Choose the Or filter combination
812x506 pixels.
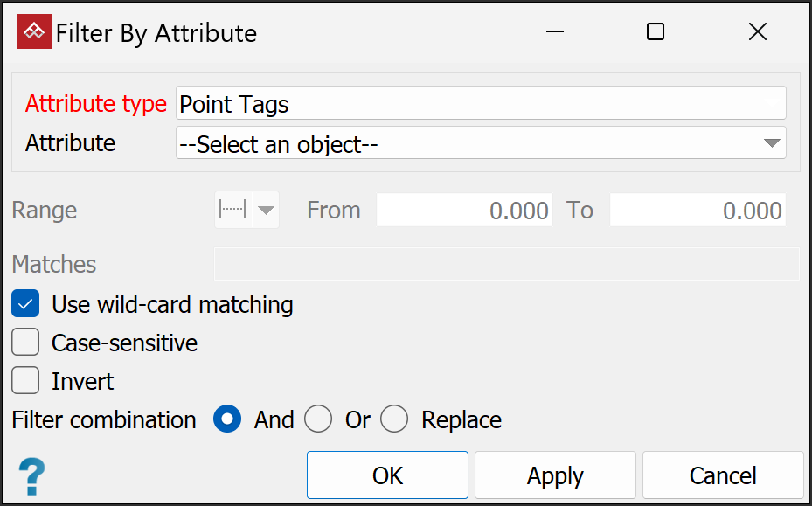tap(318, 419)
